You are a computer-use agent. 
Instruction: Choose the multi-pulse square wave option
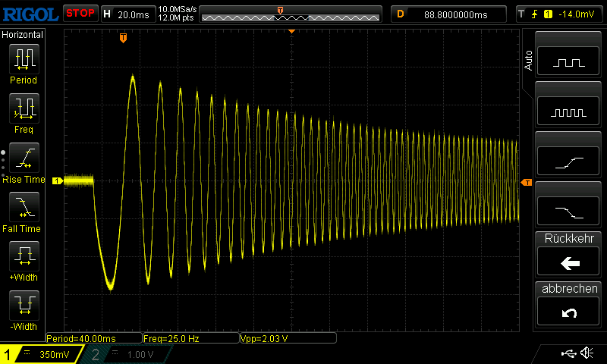570,112
